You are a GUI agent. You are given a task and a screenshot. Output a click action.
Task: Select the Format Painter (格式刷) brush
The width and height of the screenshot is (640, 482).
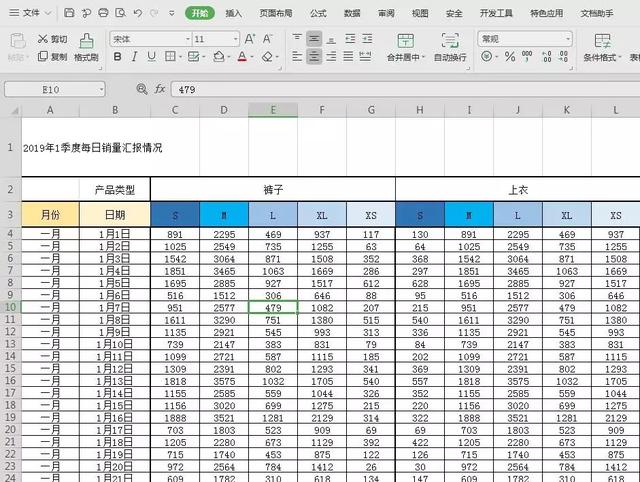point(86,48)
